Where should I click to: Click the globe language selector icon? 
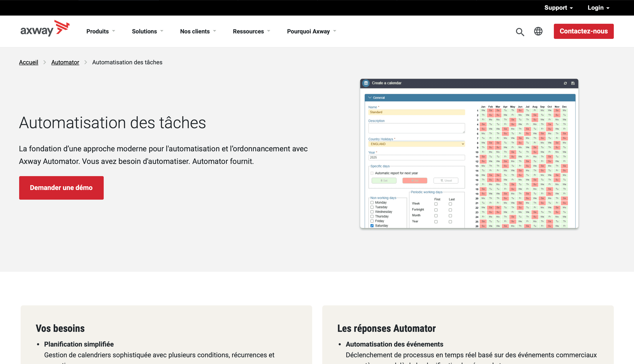pos(538,31)
